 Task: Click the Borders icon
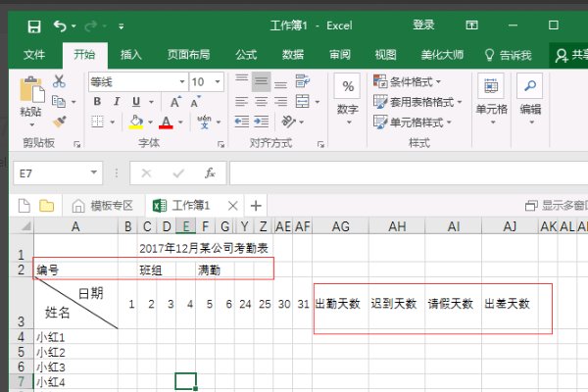97,122
